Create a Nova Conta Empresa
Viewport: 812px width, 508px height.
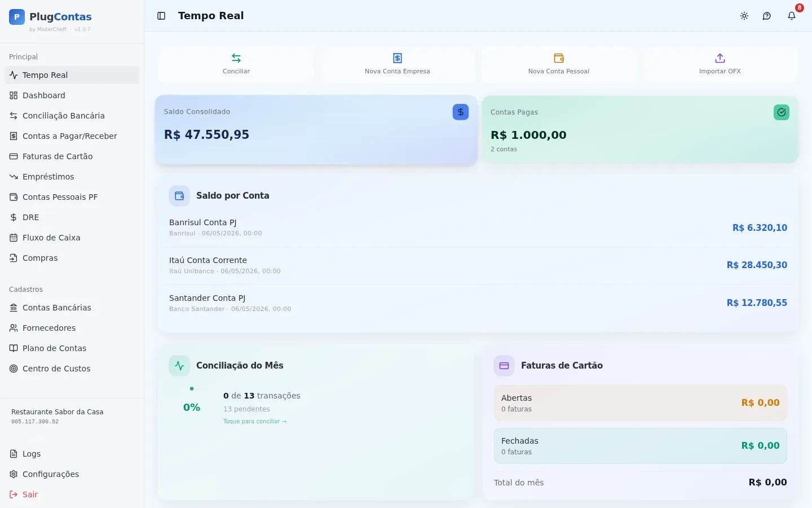coord(398,65)
